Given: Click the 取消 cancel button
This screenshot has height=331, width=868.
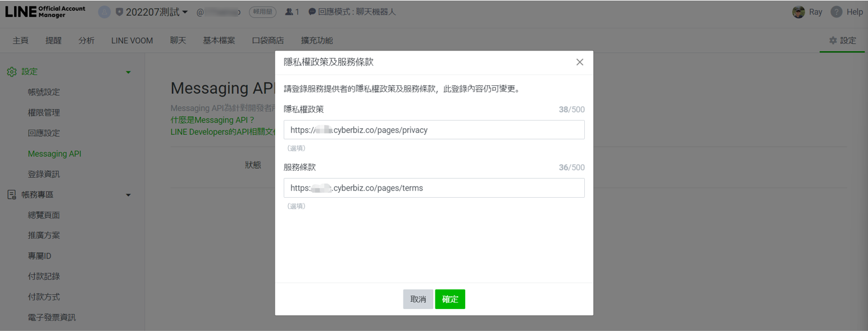Looking at the screenshot, I should [x=418, y=299].
